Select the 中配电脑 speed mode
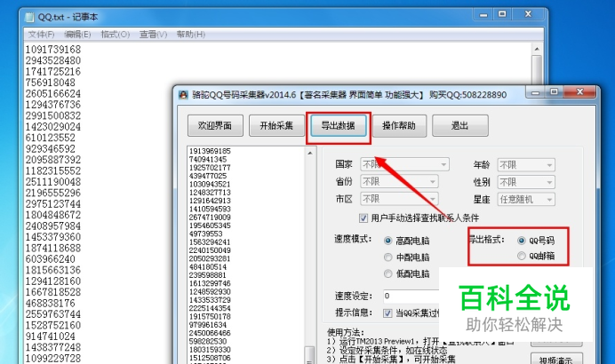 click(x=387, y=257)
